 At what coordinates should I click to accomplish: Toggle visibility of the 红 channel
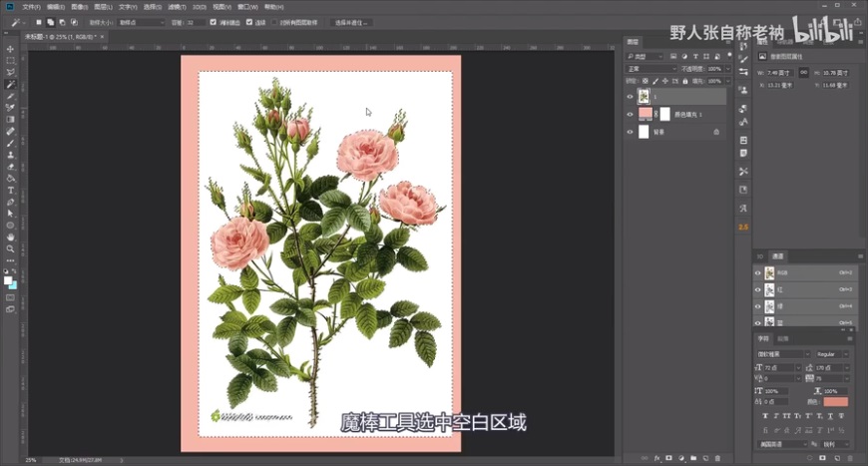(758, 289)
